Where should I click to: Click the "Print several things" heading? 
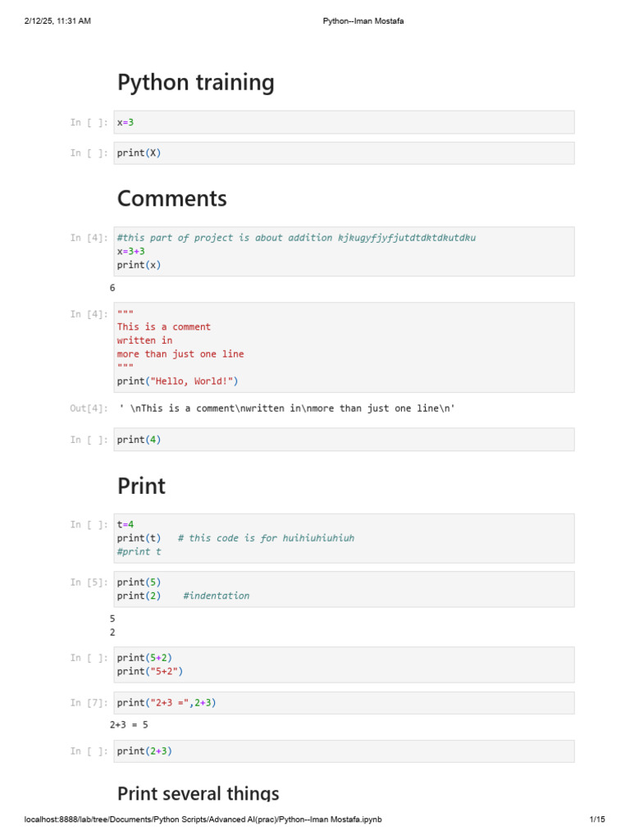coord(198,793)
